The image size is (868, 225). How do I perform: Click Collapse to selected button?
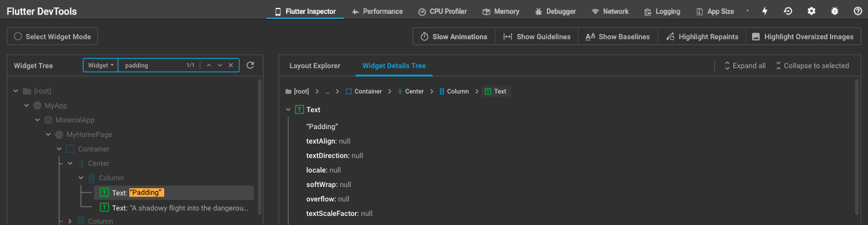(812, 66)
